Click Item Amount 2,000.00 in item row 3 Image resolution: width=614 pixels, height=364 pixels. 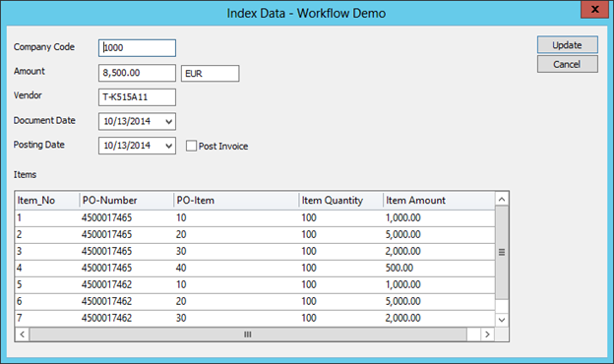tap(403, 251)
